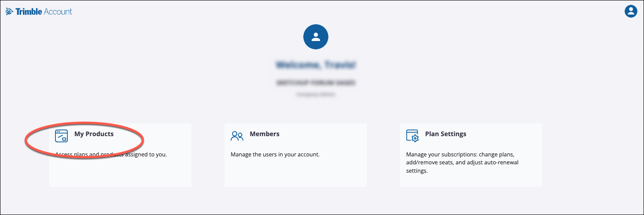
Task: Click the blurred Welcome heading text
Action: click(x=316, y=65)
